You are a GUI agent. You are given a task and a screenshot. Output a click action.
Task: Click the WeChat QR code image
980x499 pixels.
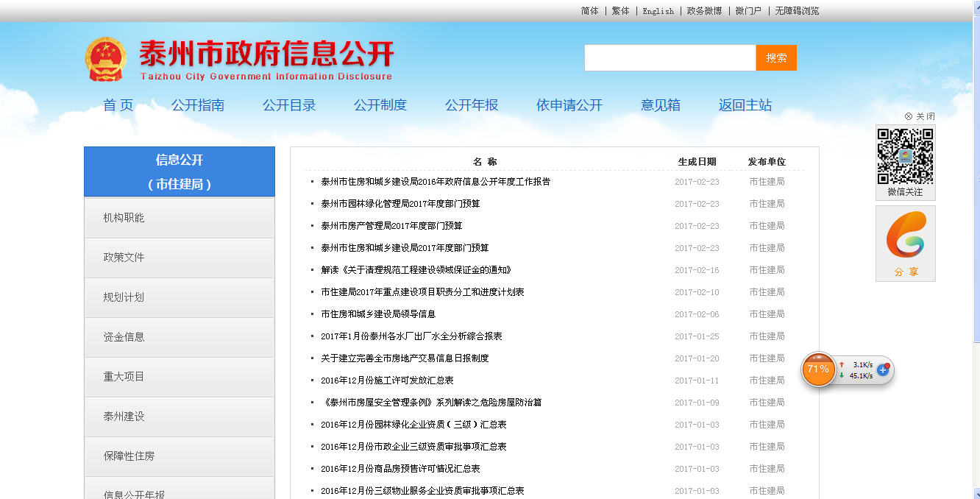click(x=905, y=156)
